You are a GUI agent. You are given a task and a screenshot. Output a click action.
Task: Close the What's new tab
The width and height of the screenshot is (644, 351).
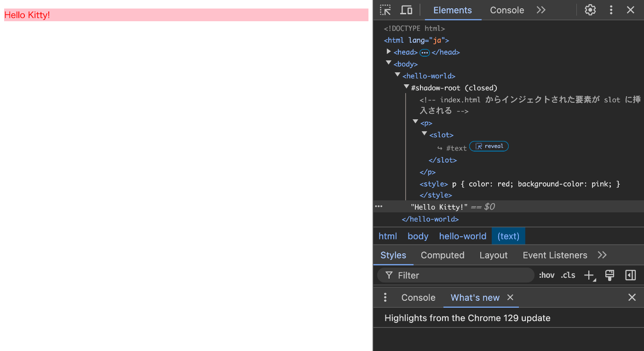tap(510, 298)
